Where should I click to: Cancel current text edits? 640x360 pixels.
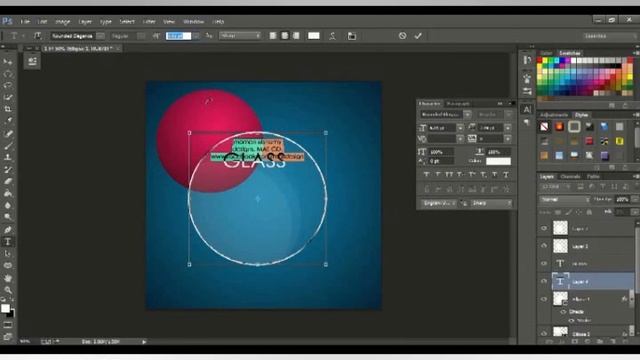(402, 36)
